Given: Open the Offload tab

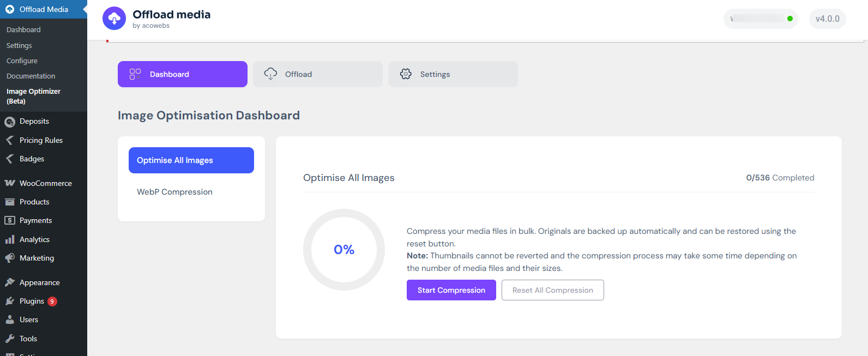Looking at the screenshot, I should pos(318,74).
